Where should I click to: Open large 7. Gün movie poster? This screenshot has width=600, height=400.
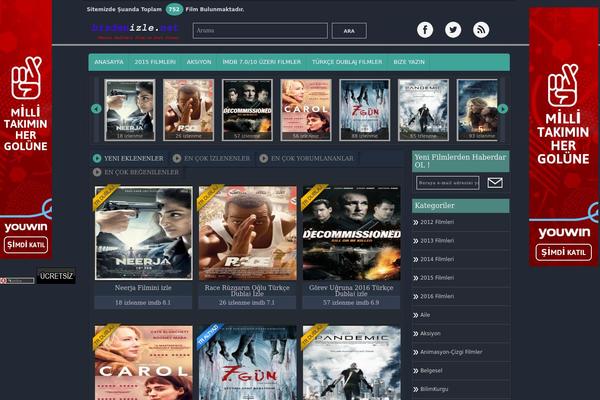247,362
